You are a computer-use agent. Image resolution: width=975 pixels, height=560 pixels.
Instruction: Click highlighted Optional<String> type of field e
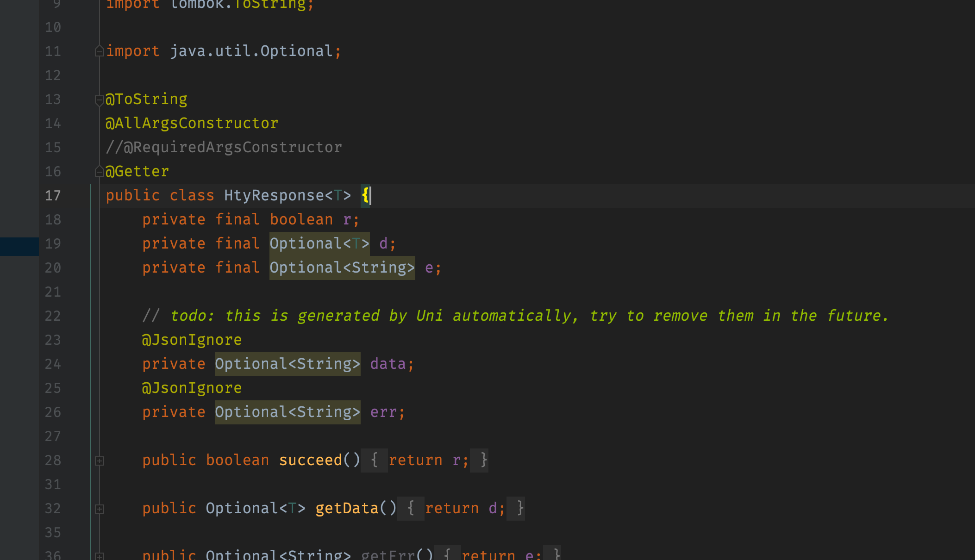click(342, 268)
